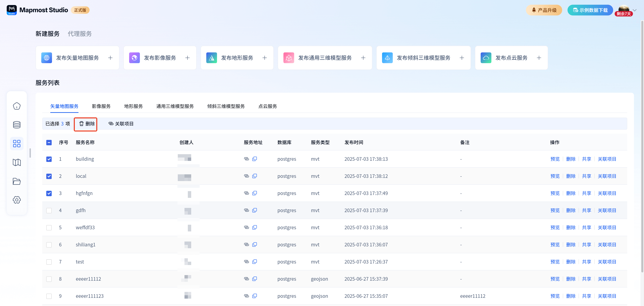
Task: Open the map icon in left sidebar
Action: tap(16, 163)
